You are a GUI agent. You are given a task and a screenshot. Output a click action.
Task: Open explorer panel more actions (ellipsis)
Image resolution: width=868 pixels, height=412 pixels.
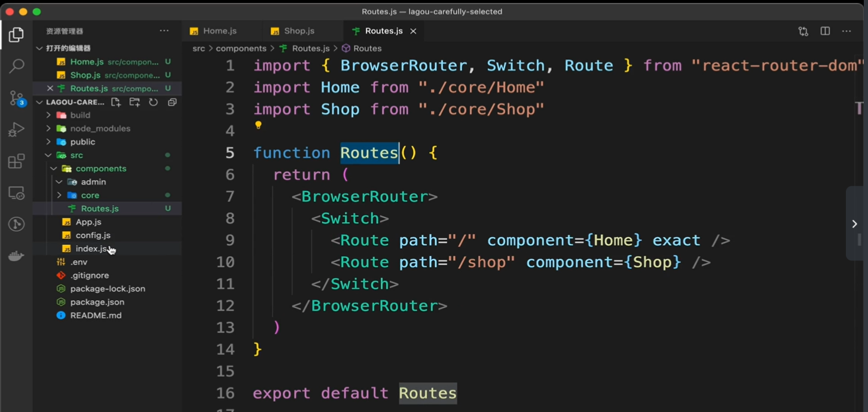(x=164, y=31)
